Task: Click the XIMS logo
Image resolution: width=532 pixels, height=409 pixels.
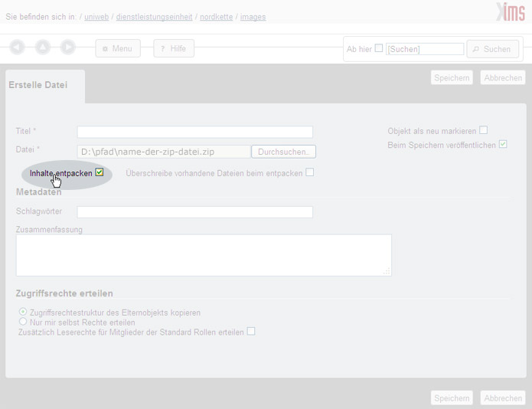Action: pos(511,12)
